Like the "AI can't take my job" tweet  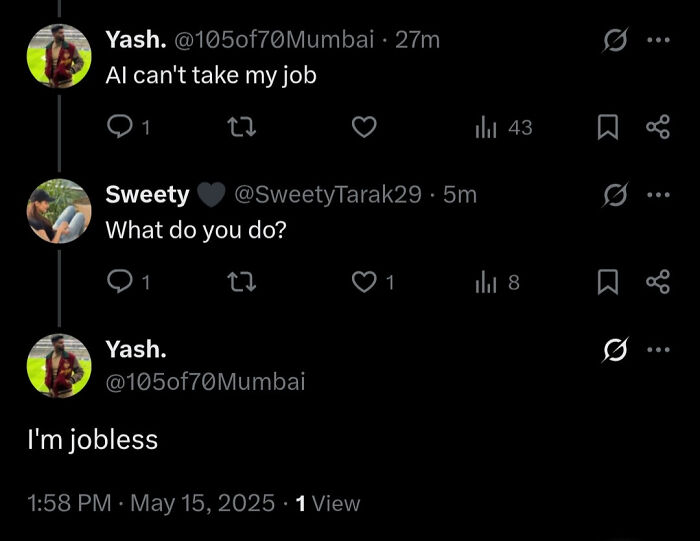pos(366,127)
